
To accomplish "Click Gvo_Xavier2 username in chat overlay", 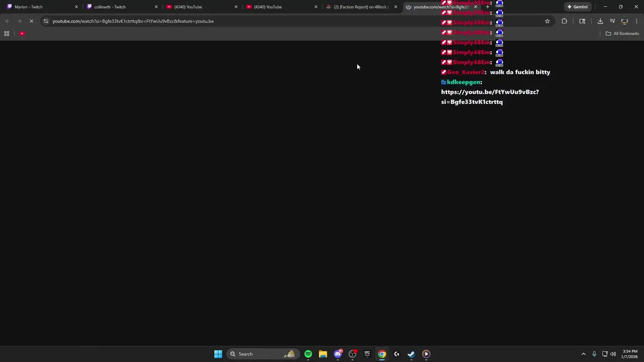I will tap(465, 72).
